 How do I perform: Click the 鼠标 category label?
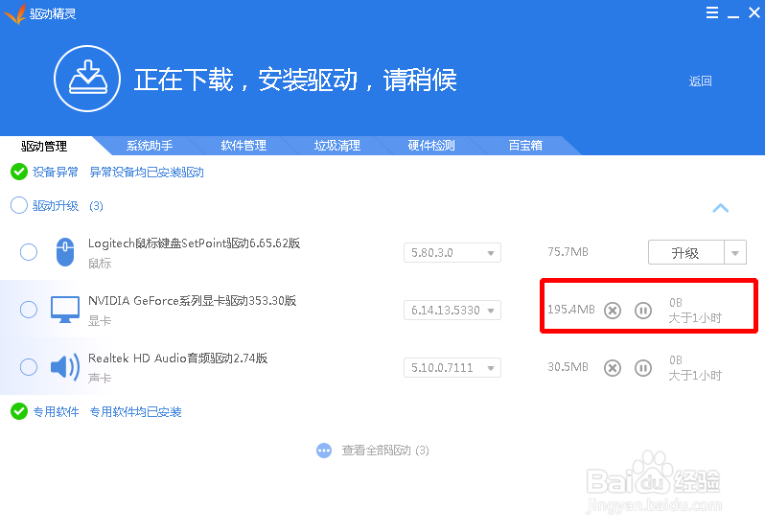pyautogui.click(x=100, y=264)
